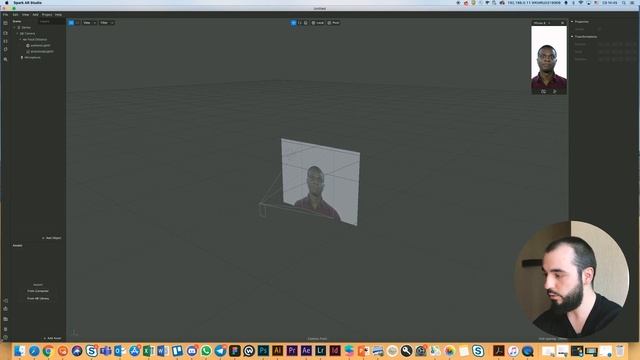Open the AR Library icon in left toolbar
Screen dimensions: 640x360
pyautogui.click(x=5, y=319)
